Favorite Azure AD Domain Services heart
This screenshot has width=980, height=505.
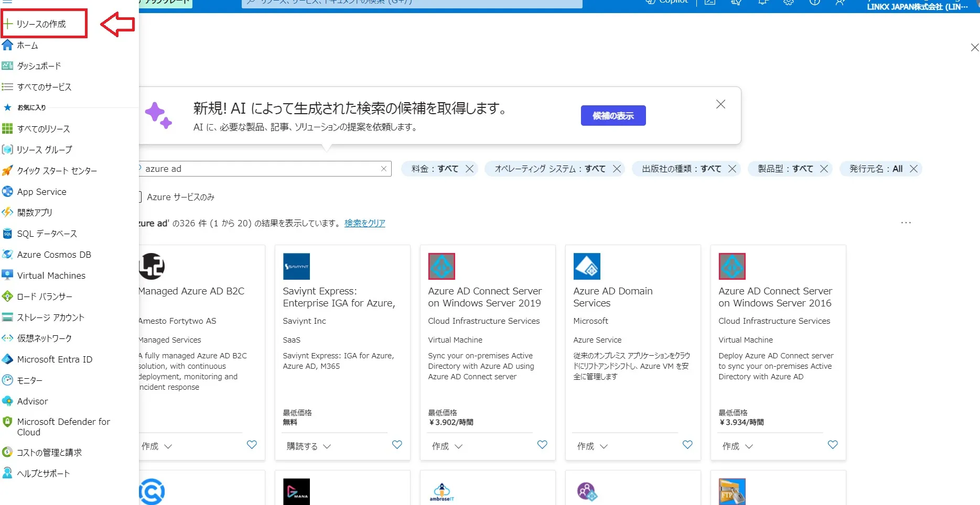687,445
